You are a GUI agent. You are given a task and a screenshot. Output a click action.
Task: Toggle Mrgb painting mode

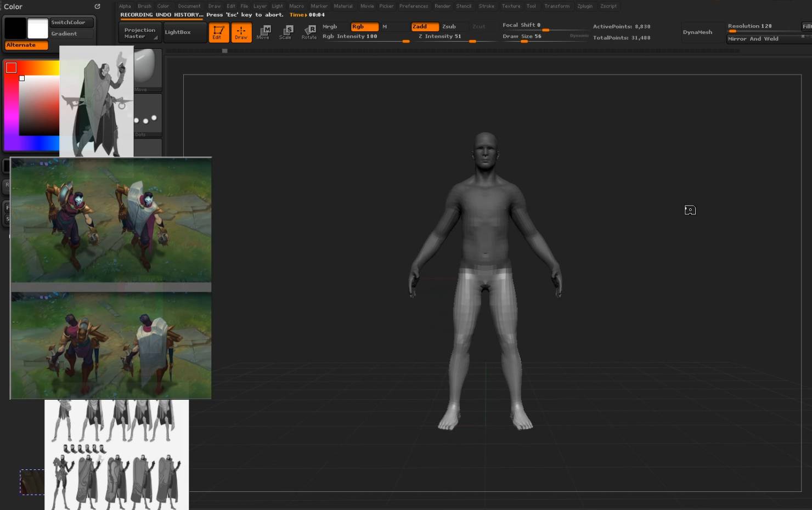[x=330, y=26]
